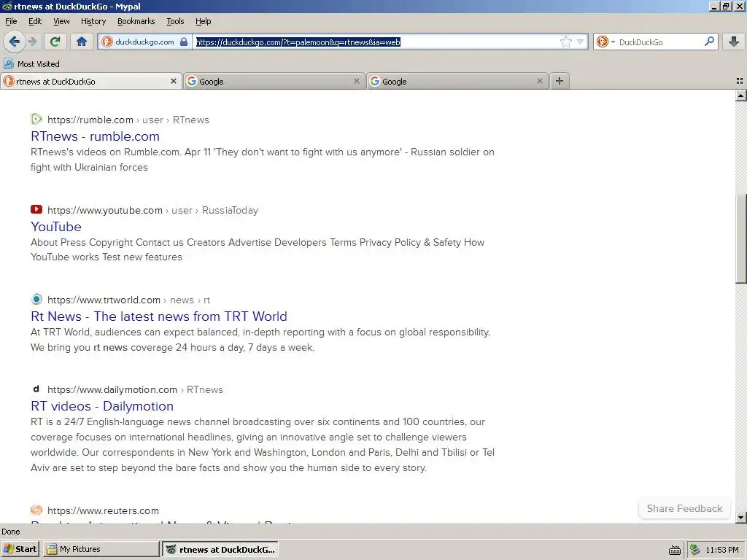Click the list all tabs grid icon
This screenshot has height=560, width=747.
coord(740,82)
